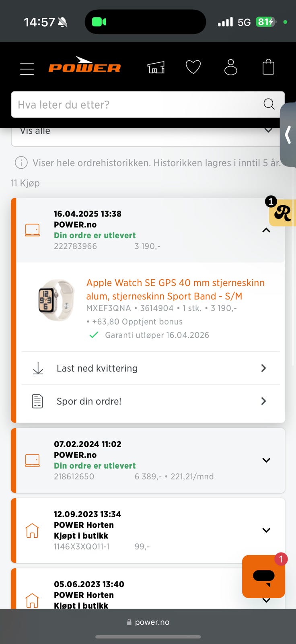Open the Vis alle filter dropdown
Viewport: 296px width, 644px height.
pyautogui.click(x=147, y=134)
